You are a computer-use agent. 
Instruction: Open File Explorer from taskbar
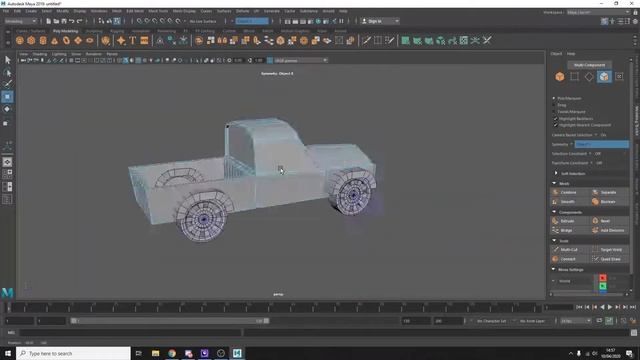156,353
